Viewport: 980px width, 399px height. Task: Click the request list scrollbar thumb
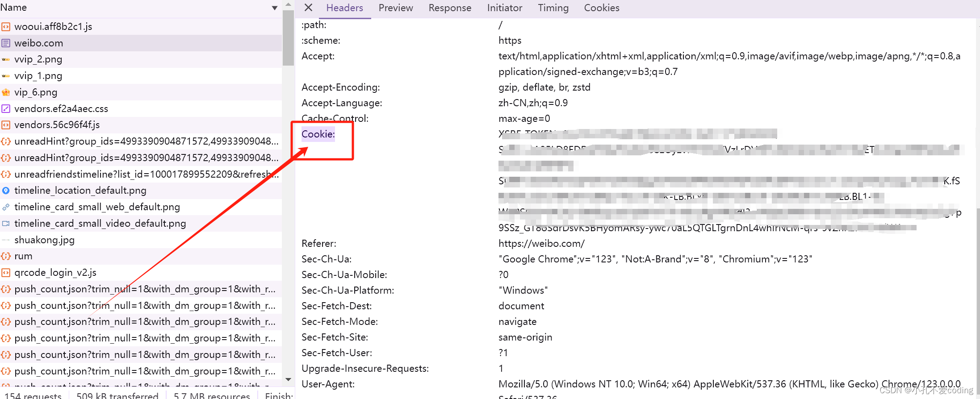point(288,38)
